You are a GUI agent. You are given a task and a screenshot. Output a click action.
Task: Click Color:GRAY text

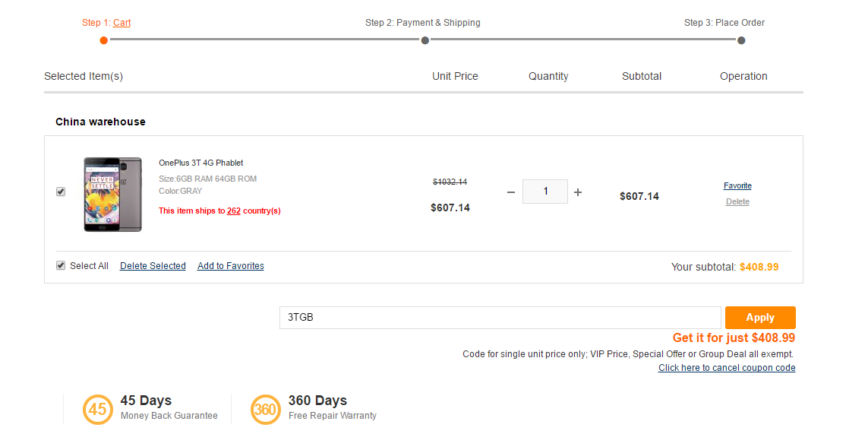point(181,192)
